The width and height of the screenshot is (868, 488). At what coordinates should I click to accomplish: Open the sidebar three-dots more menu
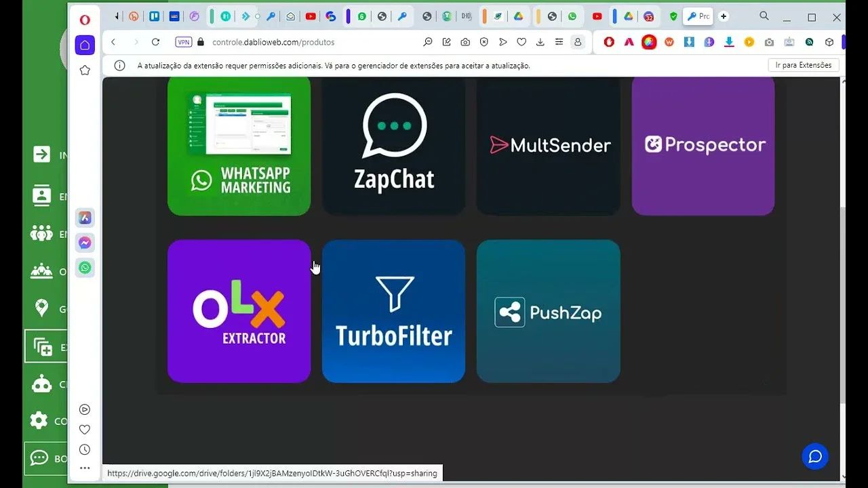pyautogui.click(x=85, y=468)
